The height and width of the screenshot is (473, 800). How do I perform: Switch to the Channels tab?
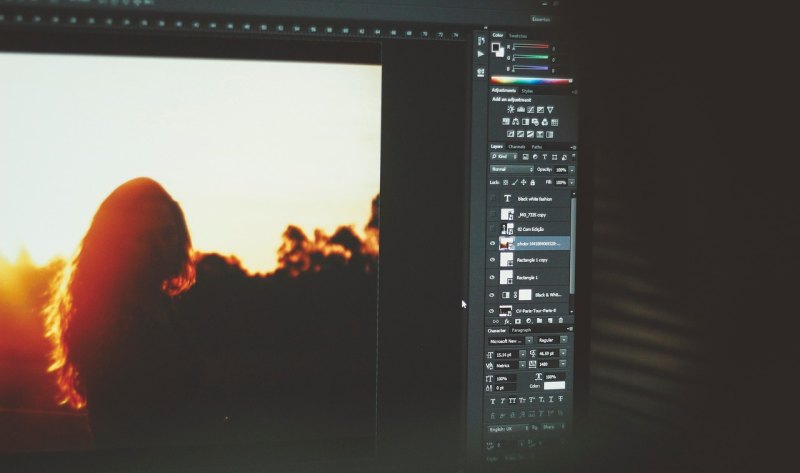tap(517, 146)
